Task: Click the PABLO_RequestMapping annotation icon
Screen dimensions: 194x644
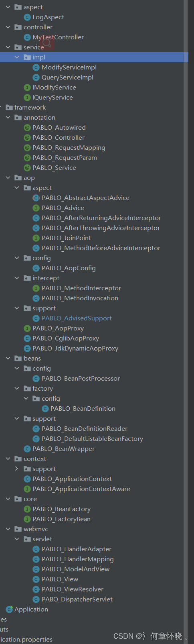Action: click(x=27, y=148)
